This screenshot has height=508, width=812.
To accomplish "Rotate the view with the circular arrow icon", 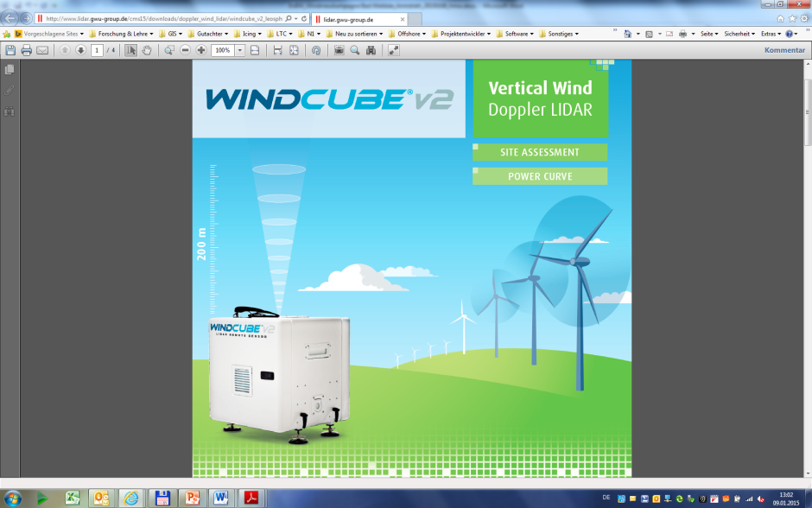I will point(316,50).
